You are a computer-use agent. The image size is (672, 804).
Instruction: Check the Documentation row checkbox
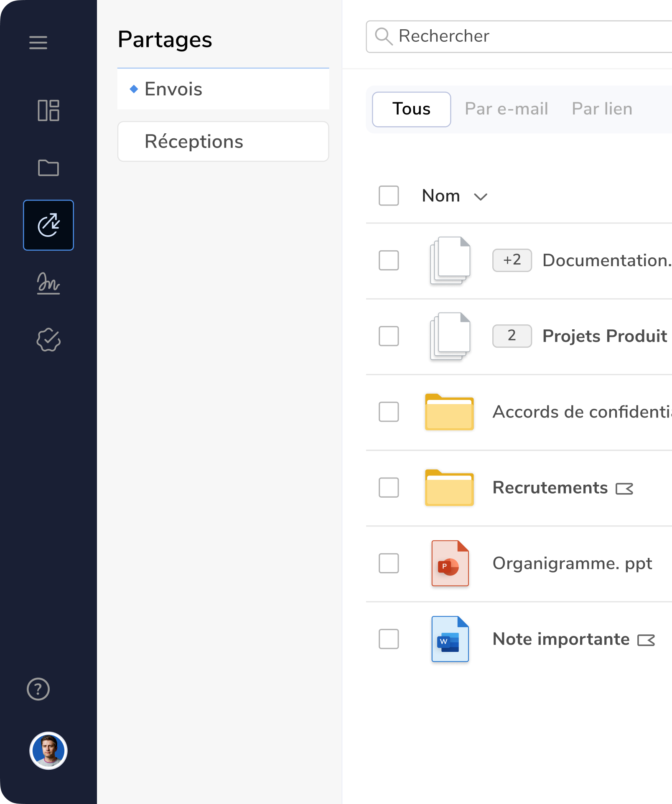click(x=389, y=260)
